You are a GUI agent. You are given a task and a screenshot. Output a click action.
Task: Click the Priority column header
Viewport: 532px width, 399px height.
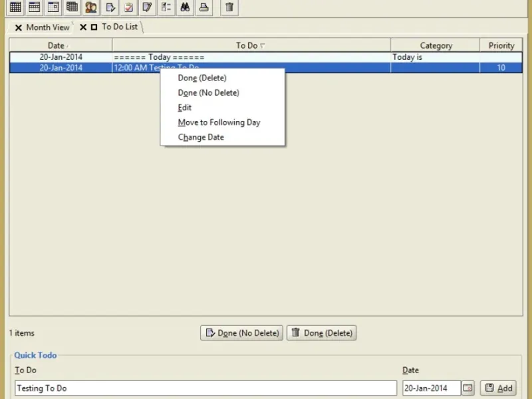[501, 45]
